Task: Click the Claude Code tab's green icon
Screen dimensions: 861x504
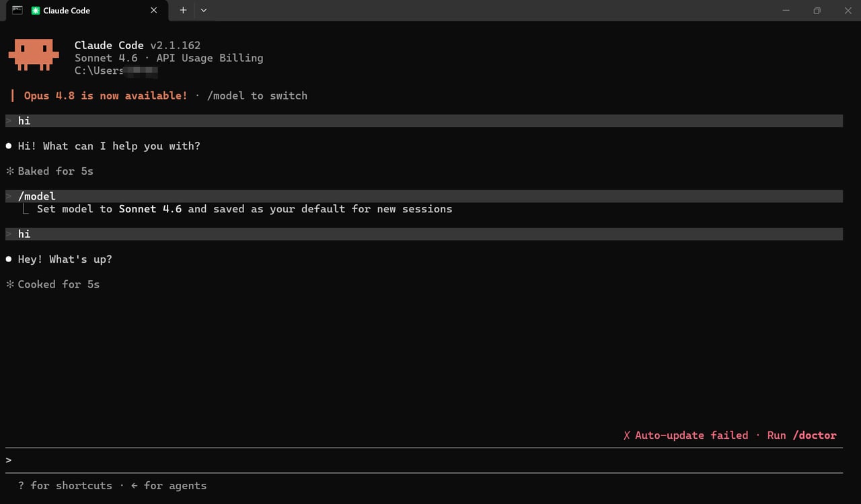Action: tap(36, 11)
